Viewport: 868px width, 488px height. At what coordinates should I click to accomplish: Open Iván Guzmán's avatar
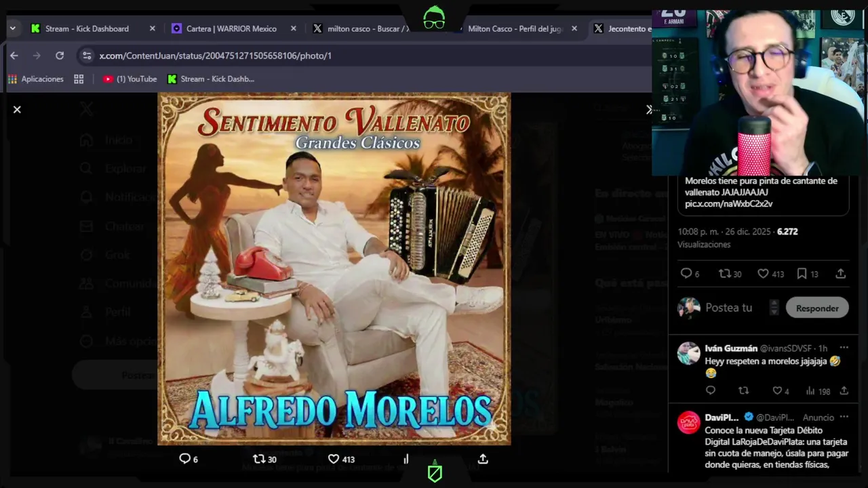pos(688,353)
